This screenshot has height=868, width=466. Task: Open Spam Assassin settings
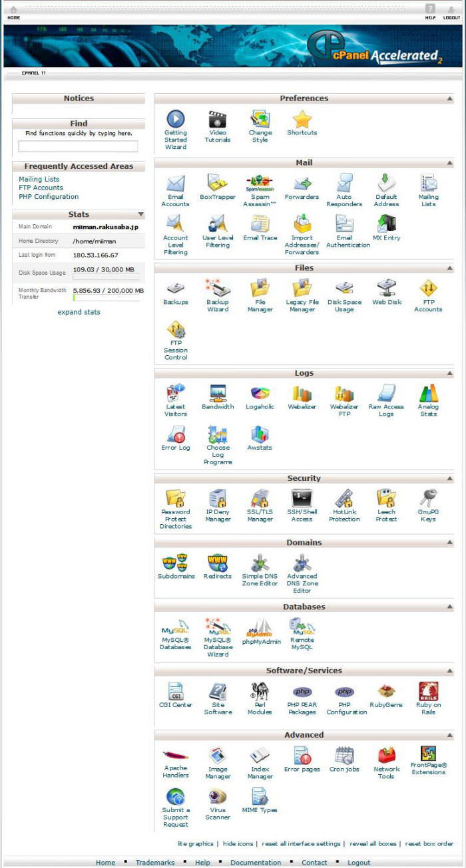click(260, 184)
